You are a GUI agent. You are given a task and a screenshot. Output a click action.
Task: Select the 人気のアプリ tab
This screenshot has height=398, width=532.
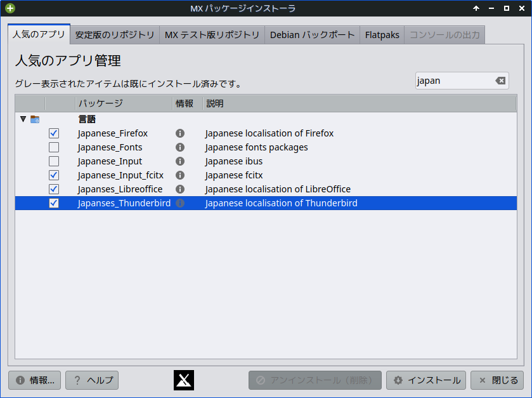tap(39, 34)
